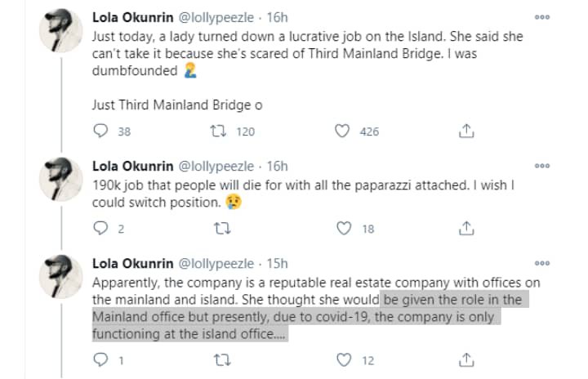Like the tweet with 426 likes
This screenshot has height=379, width=588.
coord(343,132)
